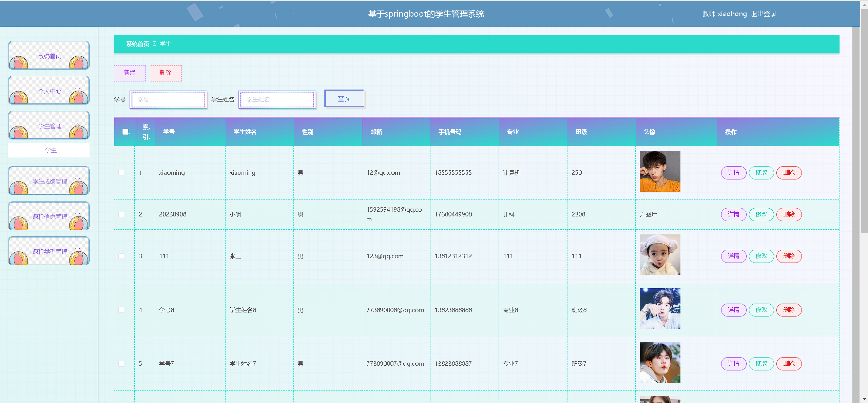Viewport: 868px width, 403px height.
Task: Click 修改 for student 张三
Action: click(x=761, y=256)
